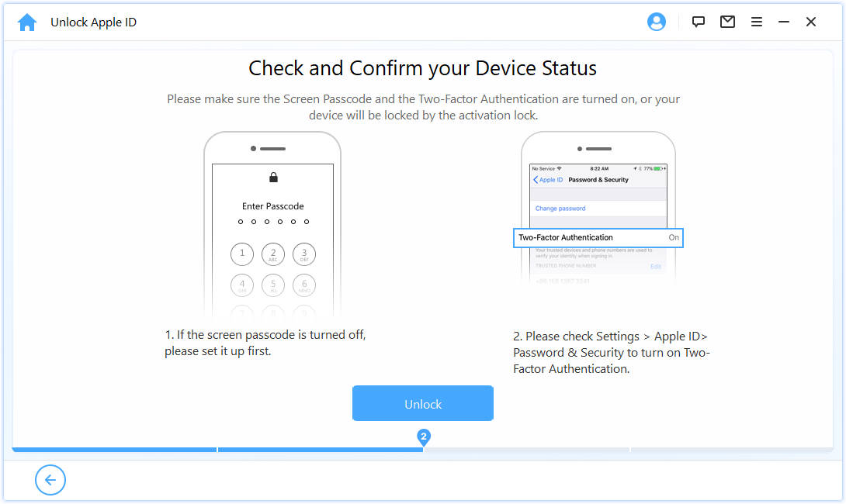Viewport: 846px width, 504px height.
Task: Click the Edit link under Trusted Phone Number
Action: coord(656,267)
